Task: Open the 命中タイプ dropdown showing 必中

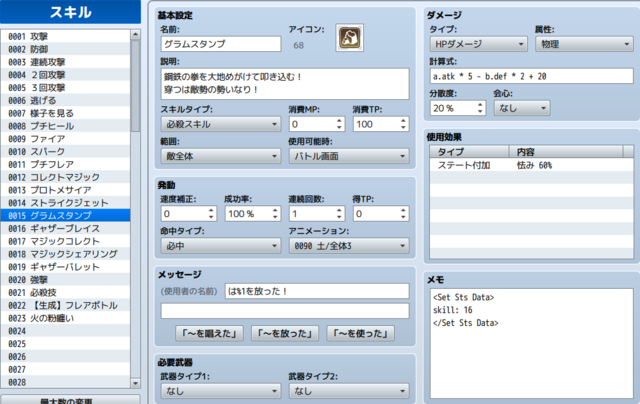Action: tap(221, 246)
